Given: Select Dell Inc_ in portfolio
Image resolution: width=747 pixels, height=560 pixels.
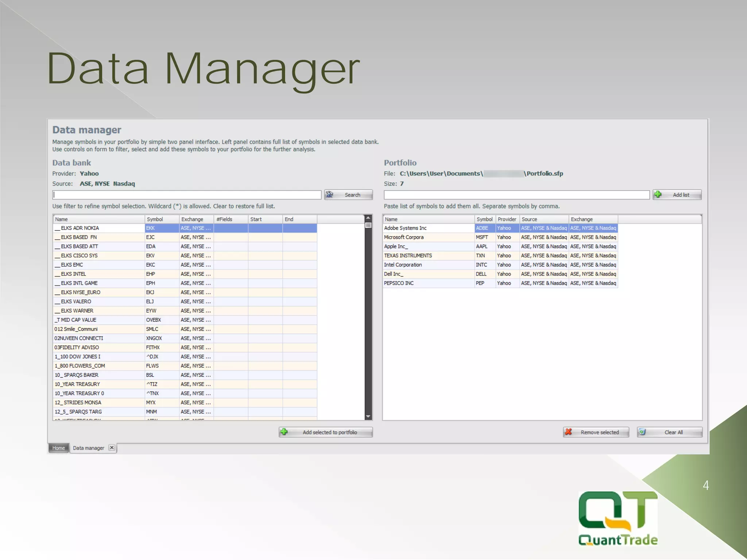Looking at the screenshot, I should pos(500,274).
